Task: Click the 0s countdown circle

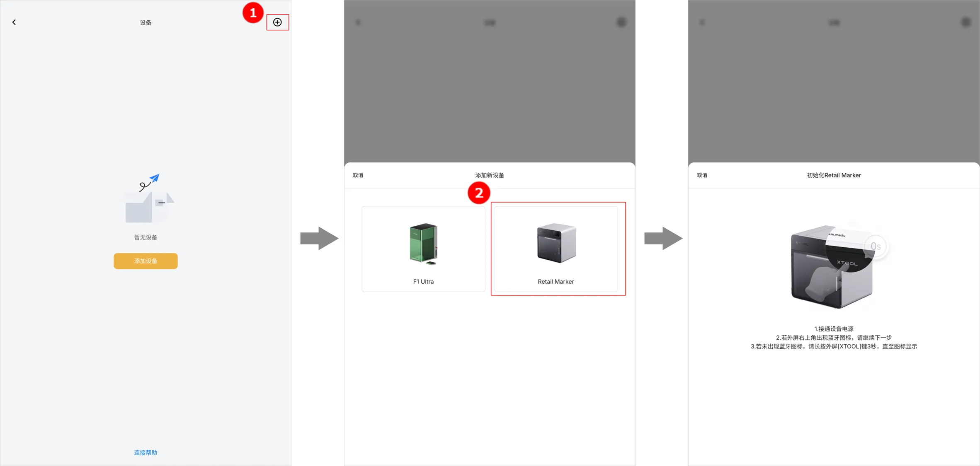Action: tap(875, 246)
